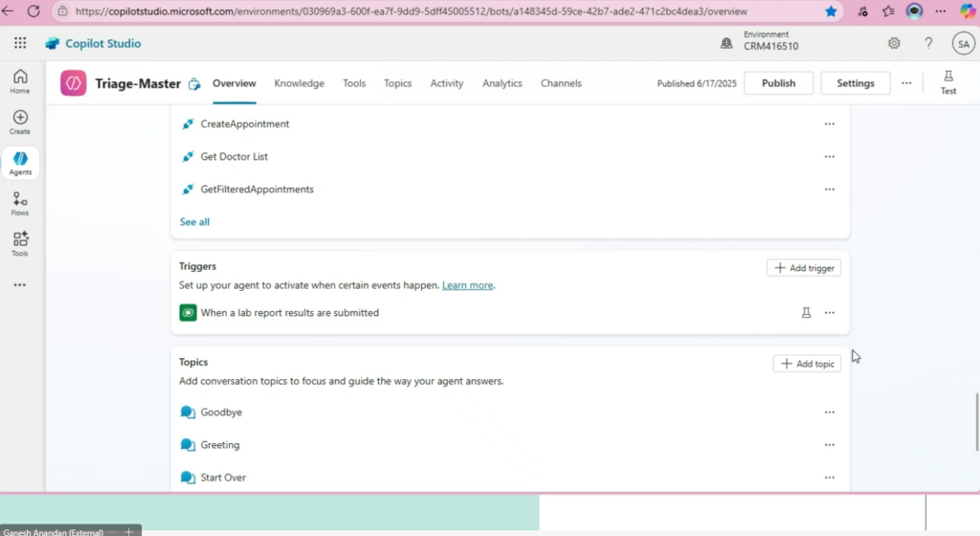Open Tools in left sidebar
The image size is (980, 536).
(x=20, y=244)
